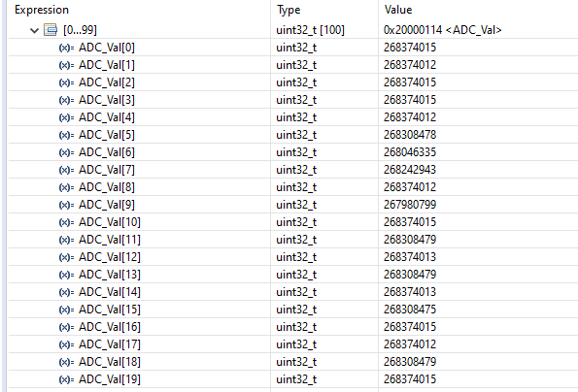Image resolution: width=578 pixels, height=392 pixels.
Task: Click the variable icon next to ADC_Val[0]
Action: coord(66,48)
